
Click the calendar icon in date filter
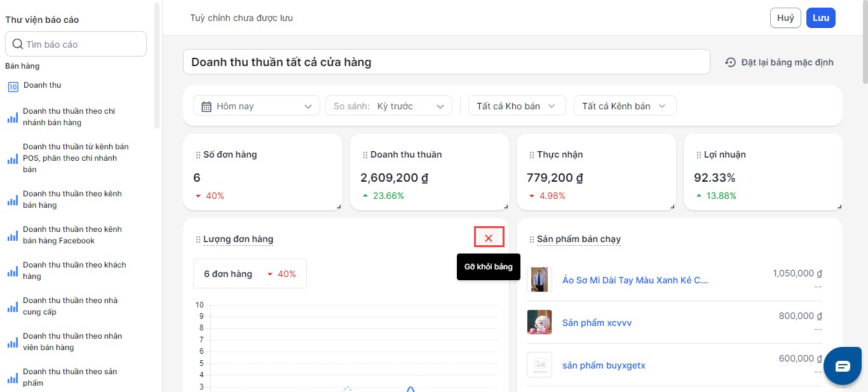click(207, 106)
